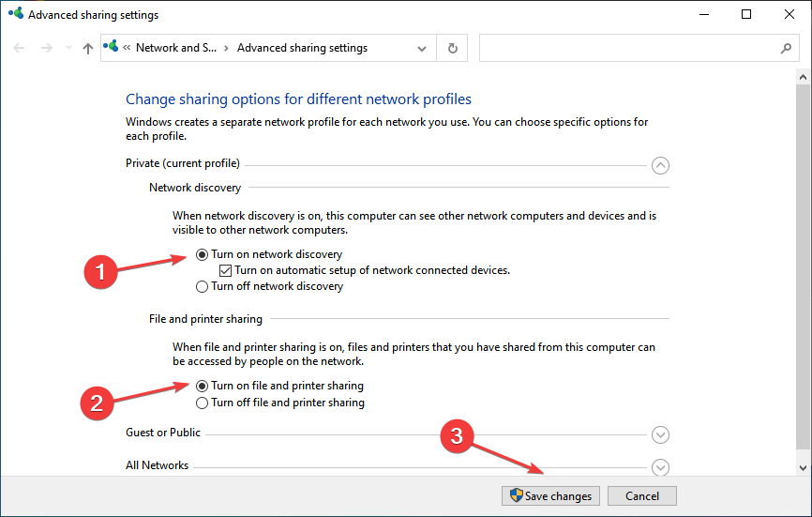Click the Cancel button

[641, 496]
